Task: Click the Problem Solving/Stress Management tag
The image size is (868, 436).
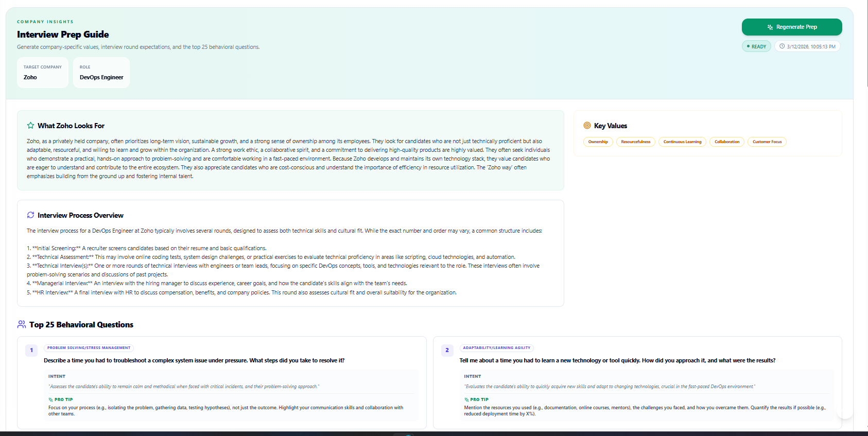Action: pyautogui.click(x=89, y=348)
